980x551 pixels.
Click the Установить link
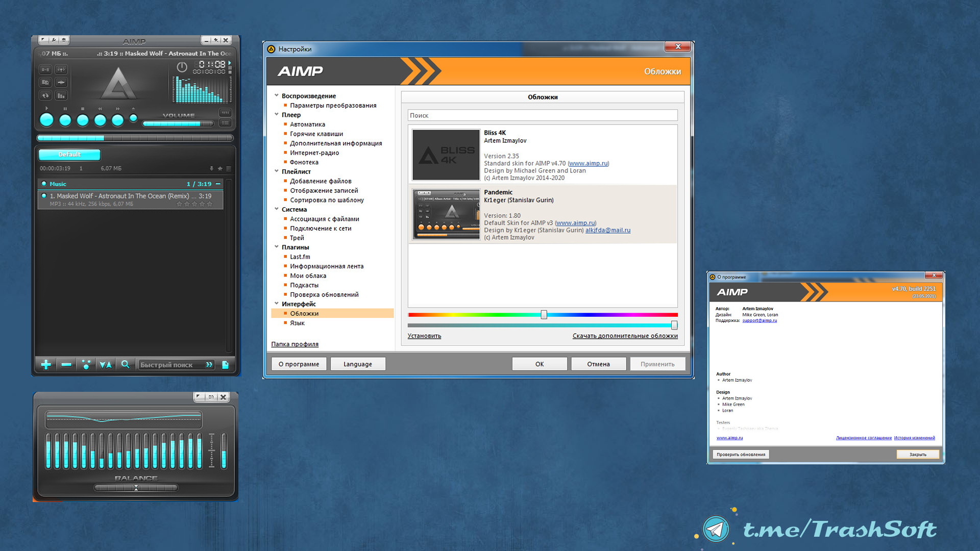[x=424, y=336]
